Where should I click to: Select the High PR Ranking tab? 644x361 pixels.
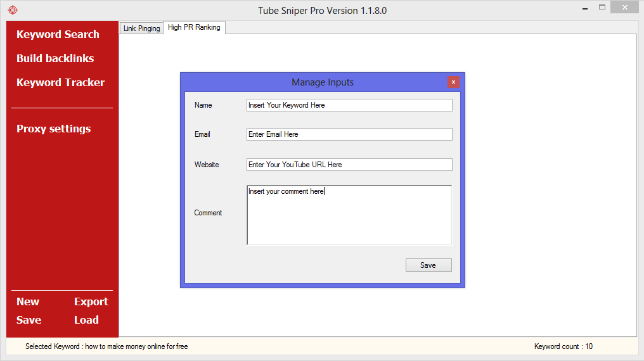point(194,27)
